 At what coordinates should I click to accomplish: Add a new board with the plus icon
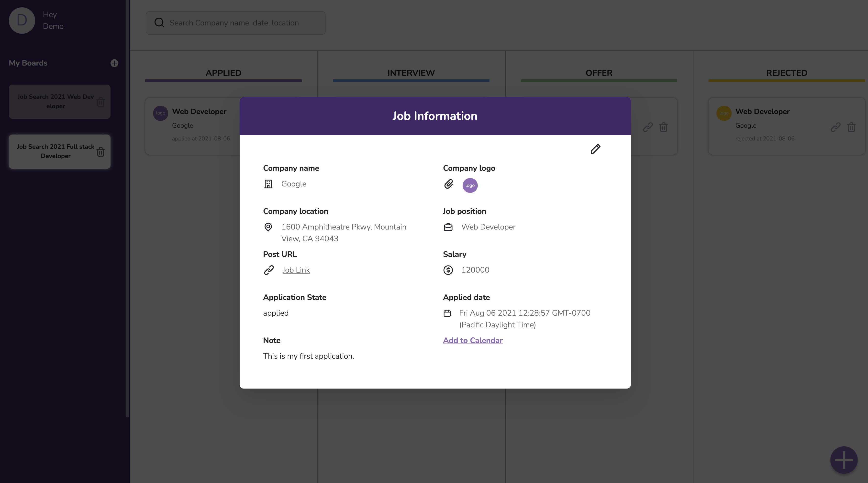click(114, 63)
